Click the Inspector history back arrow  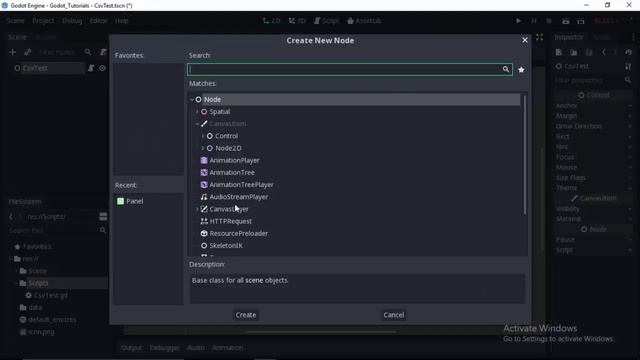(x=604, y=52)
